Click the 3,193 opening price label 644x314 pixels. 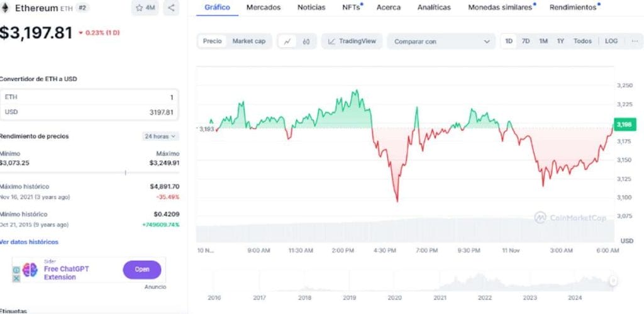[206, 129]
